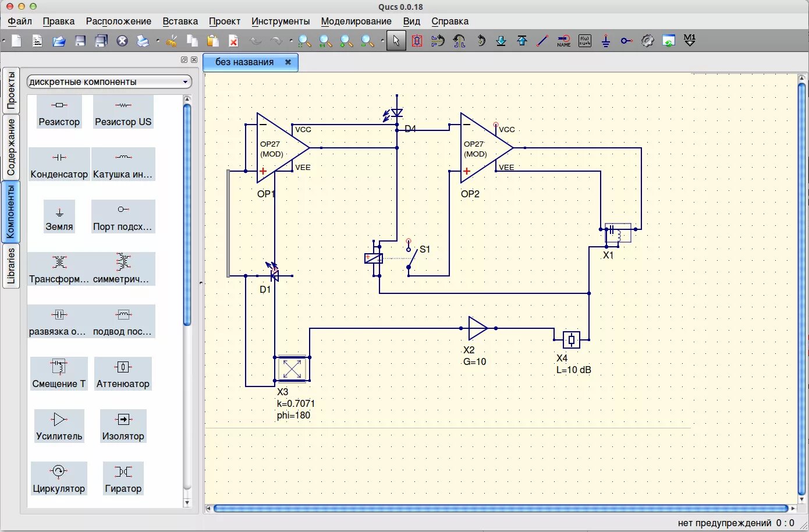Switch to the Libraries side tab

[x=11, y=266]
